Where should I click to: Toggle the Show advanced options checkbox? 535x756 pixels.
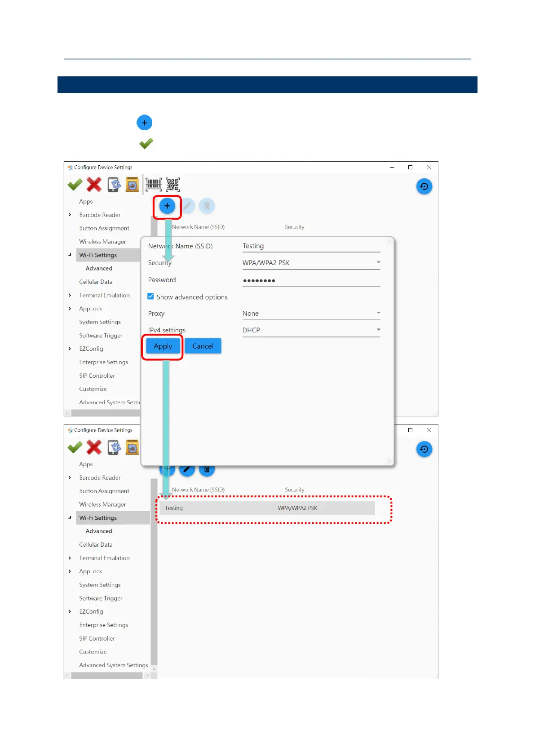click(x=151, y=296)
